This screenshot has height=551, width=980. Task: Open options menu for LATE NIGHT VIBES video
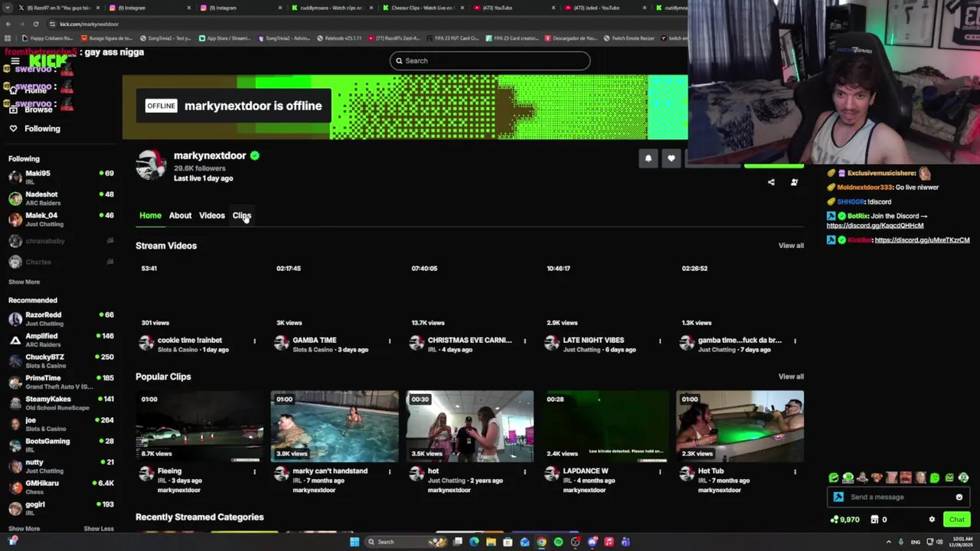click(659, 341)
